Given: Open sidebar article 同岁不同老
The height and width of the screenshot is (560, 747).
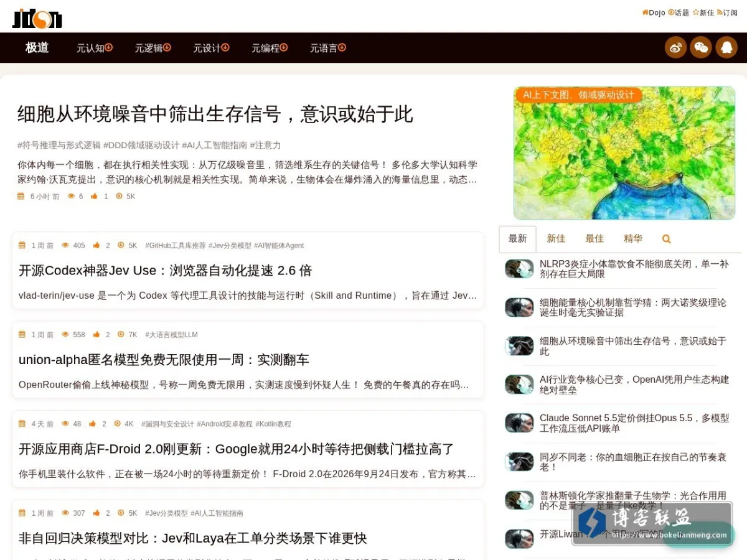Looking at the screenshot, I should coord(632,462).
